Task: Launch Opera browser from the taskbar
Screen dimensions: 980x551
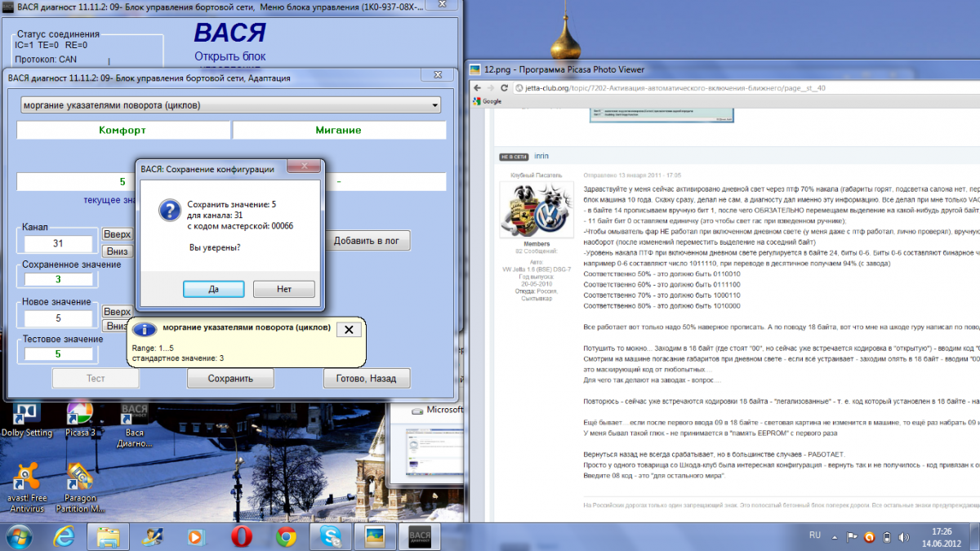Action: (x=241, y=536)
